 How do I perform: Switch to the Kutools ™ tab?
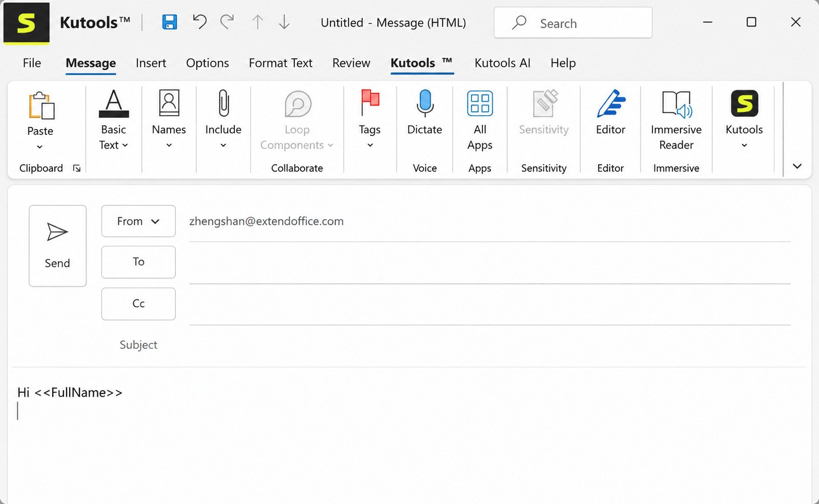click(421, 63)
